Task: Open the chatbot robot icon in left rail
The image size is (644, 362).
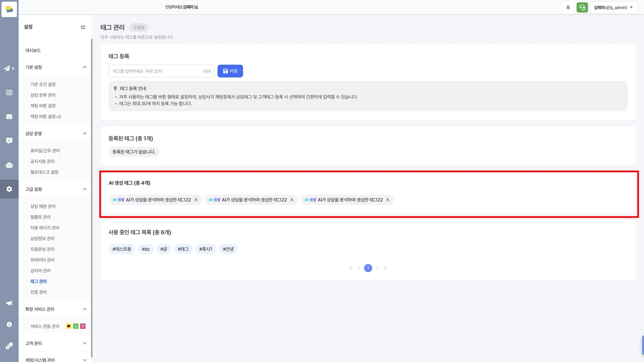Action: coord(9,165)
